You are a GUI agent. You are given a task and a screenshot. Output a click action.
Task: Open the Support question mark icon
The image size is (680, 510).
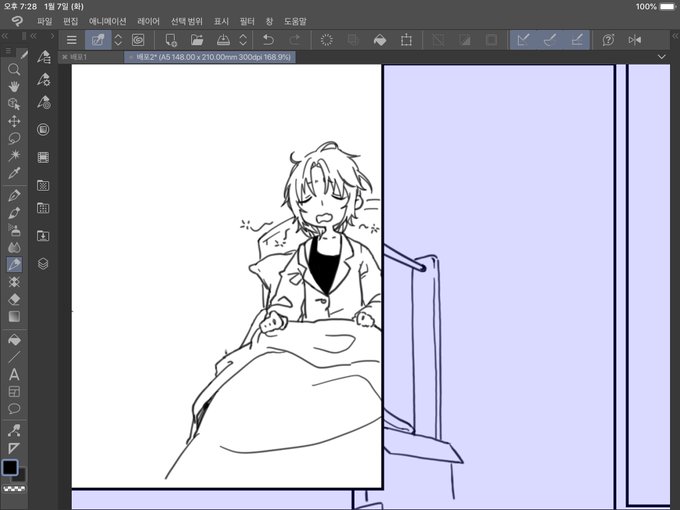pos(608,40)
